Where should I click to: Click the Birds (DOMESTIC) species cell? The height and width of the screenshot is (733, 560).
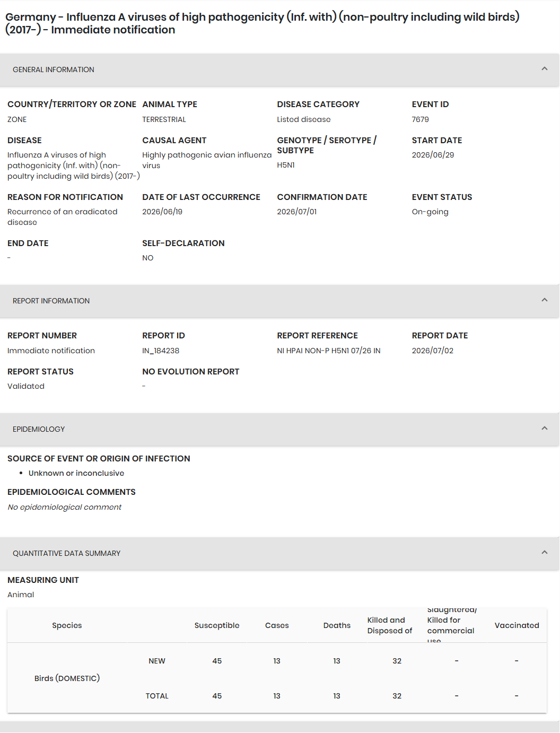[x=67, y=678]
